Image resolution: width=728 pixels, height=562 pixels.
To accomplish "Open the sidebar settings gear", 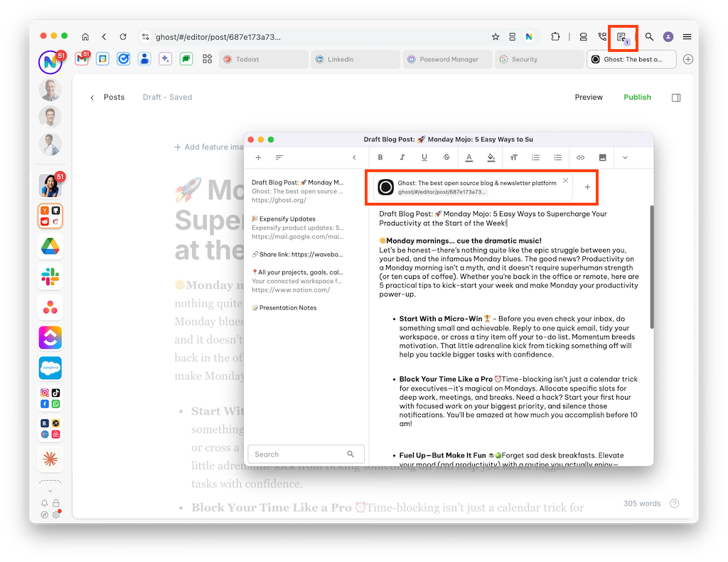I will point(56,514).
